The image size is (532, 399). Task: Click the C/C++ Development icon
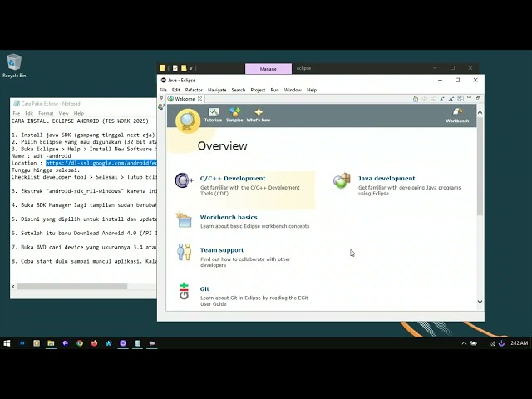pyautogui.click(x=184, y=180)
